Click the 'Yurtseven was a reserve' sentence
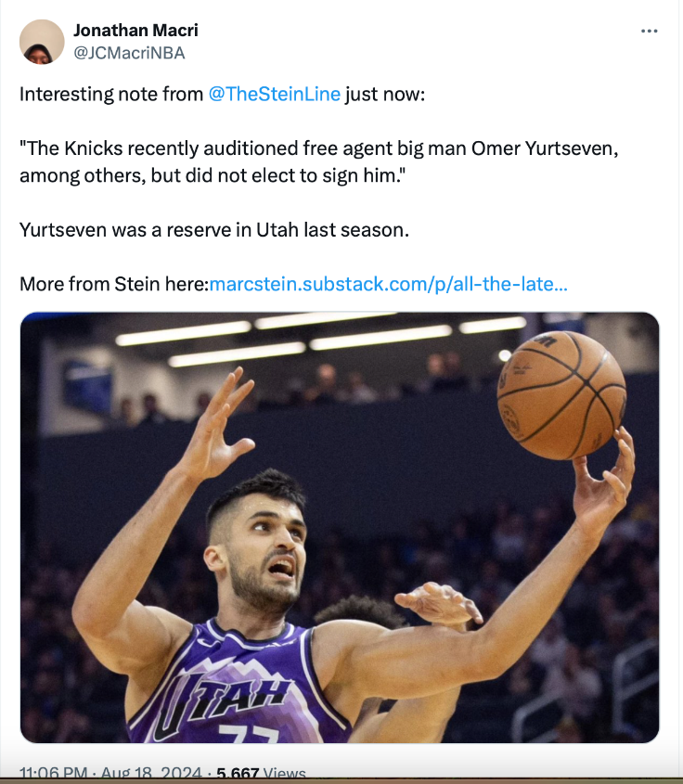683x784 pixels. coord(213,230)
